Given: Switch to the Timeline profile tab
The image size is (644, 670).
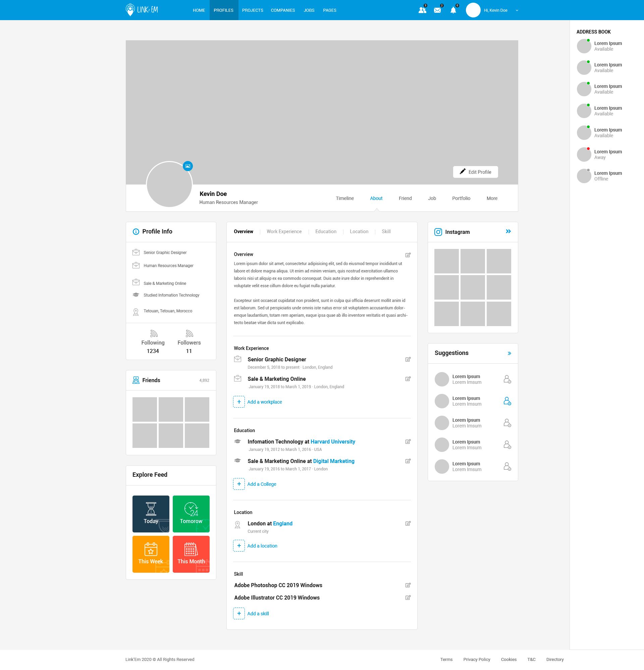Looking at the screenshot, I should [x=344, y=198].
